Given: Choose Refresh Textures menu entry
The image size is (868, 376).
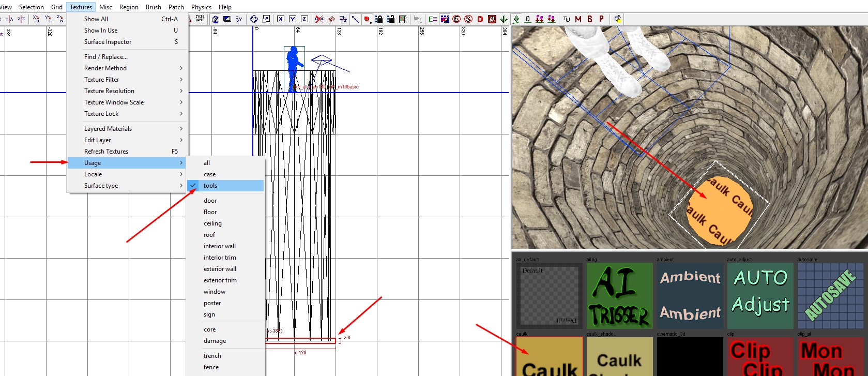Looking at the screenshot, I should [x=128, y=152].
